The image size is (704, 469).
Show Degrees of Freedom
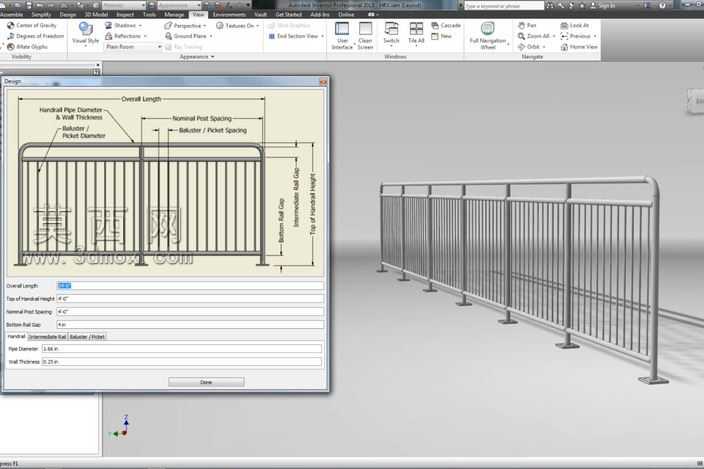click(36, 36)
